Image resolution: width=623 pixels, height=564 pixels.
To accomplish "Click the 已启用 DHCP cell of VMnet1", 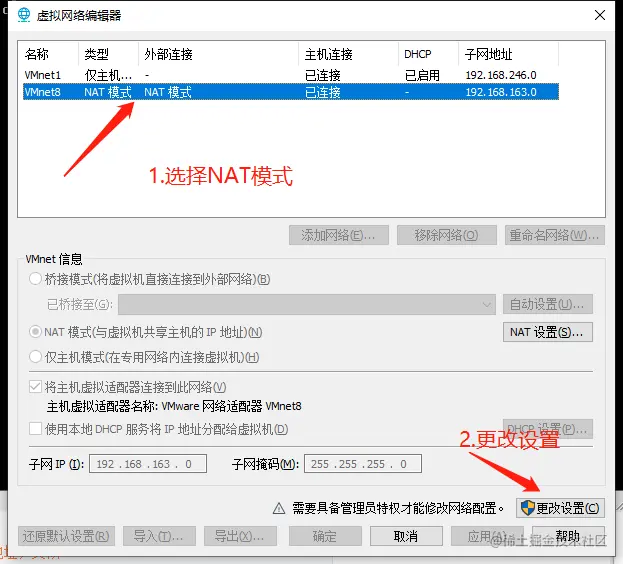I will pos(422,75).
